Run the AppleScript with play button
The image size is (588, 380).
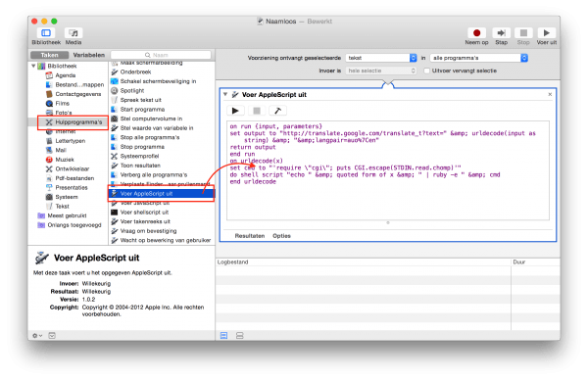point(235,111)
